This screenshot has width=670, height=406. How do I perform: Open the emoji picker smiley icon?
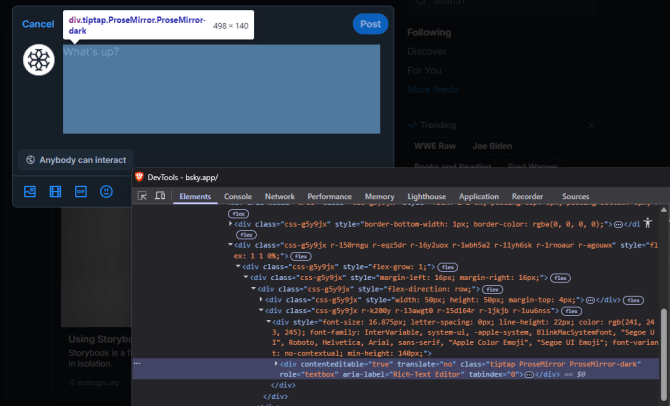tap(106, 191)
